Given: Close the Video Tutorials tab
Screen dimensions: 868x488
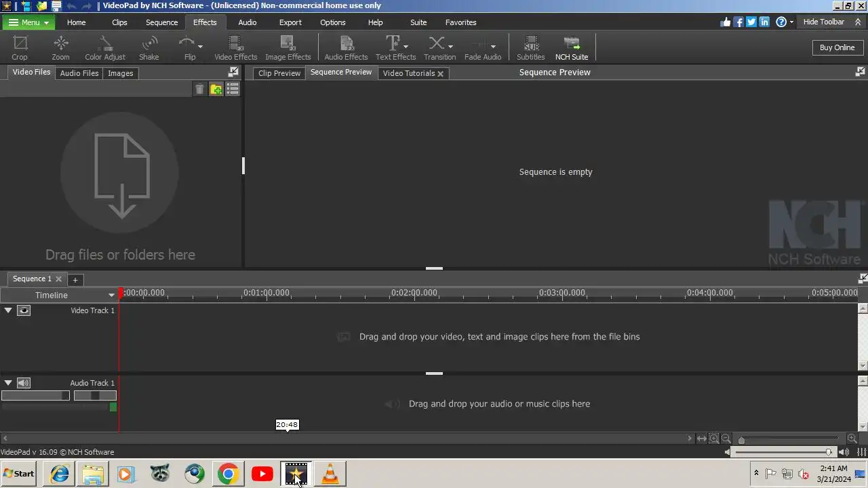Looking at the screenshot, I should coord(440,74).
